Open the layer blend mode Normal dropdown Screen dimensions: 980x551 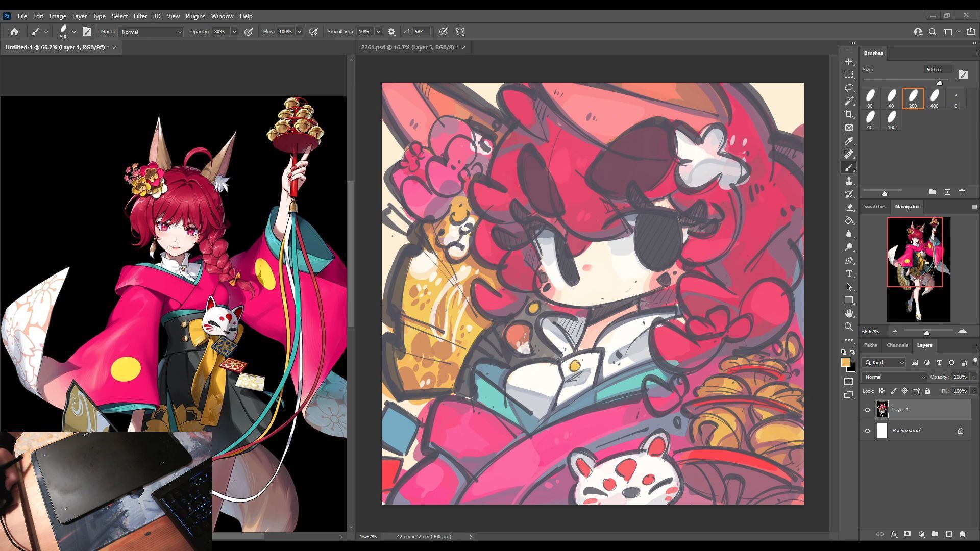coord(894,377)
